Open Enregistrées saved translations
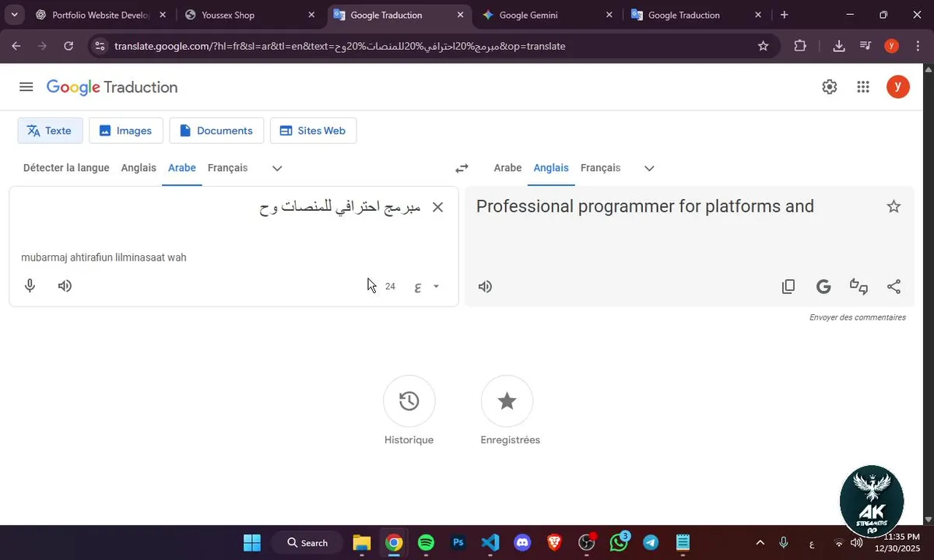The height and width of the screenshot is (560, 934). point(507,401)
